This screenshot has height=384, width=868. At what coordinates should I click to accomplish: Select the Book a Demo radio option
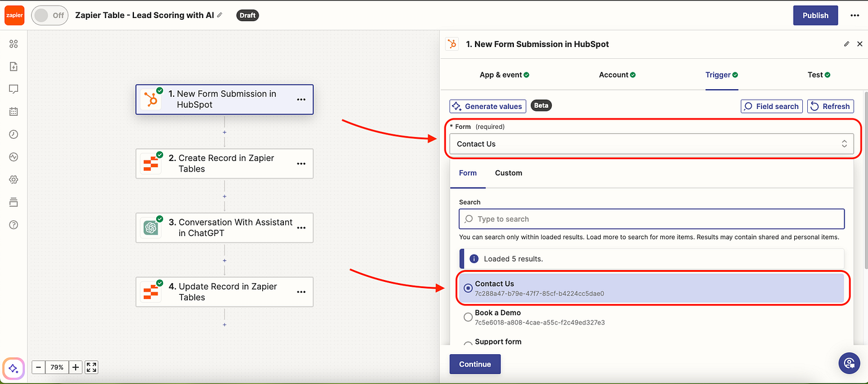[x=468, y=317]
